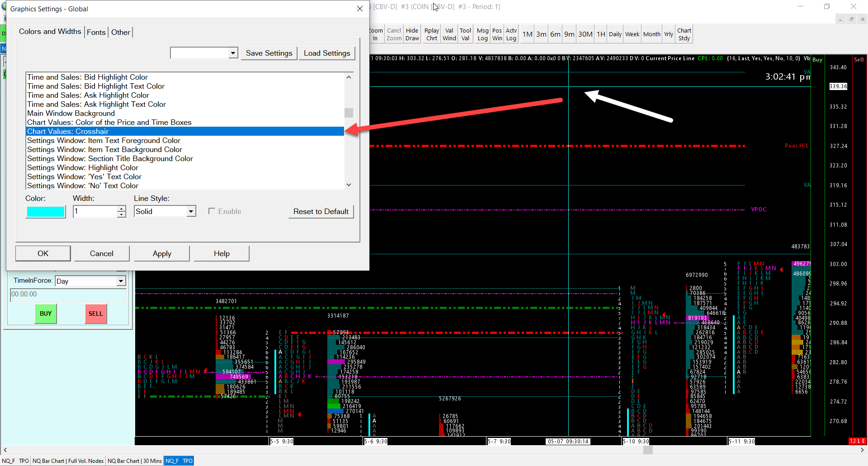Click the cyan color swatch

pyautogui.click(x=46, y=212)
